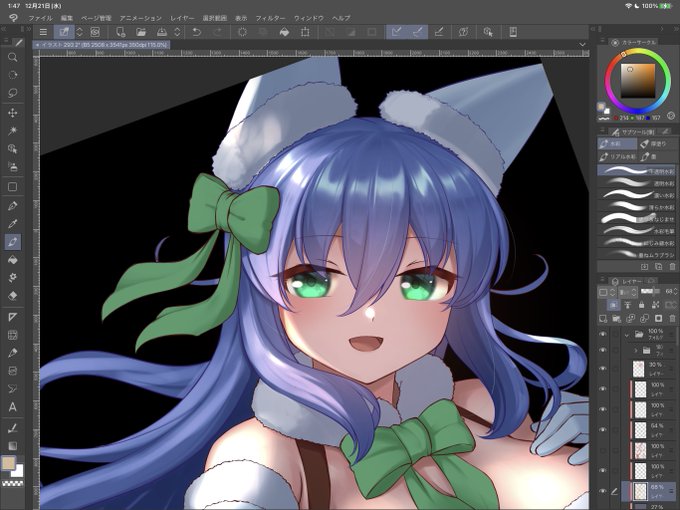Click the New document icon in command bar
The image size is (680, 510).
click(x=121, y=32)
